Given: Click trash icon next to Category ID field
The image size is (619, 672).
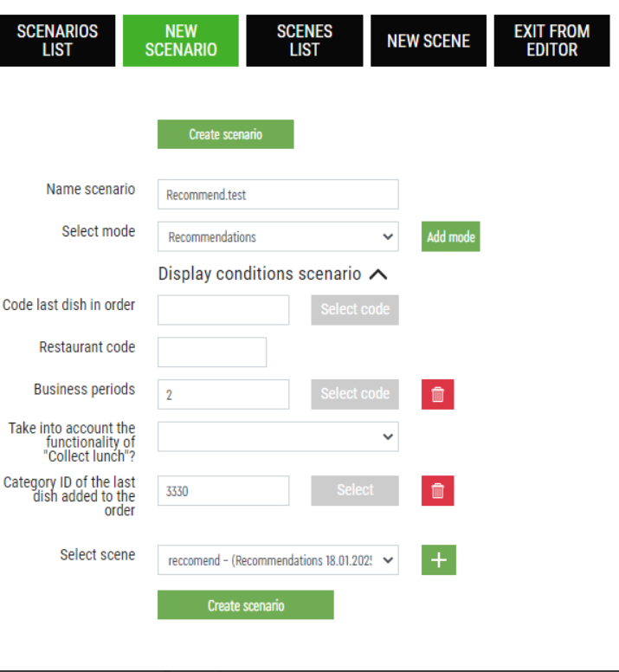Looking at the screenshot, I should [x=437, y=490].
